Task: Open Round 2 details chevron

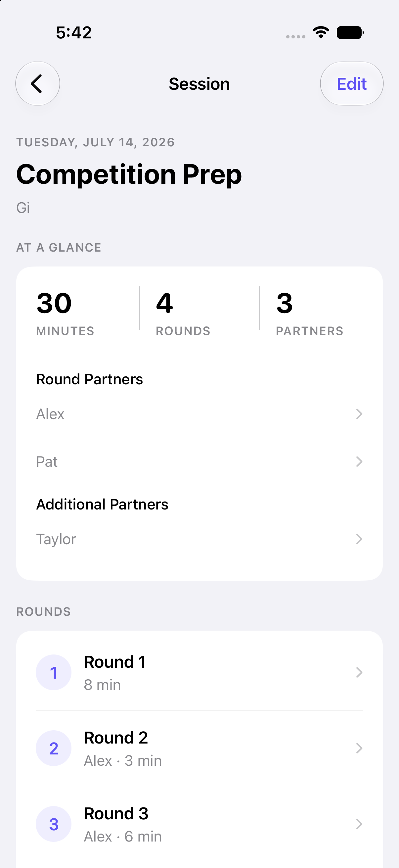Action: pyautogui.click(x=359, y=748)
